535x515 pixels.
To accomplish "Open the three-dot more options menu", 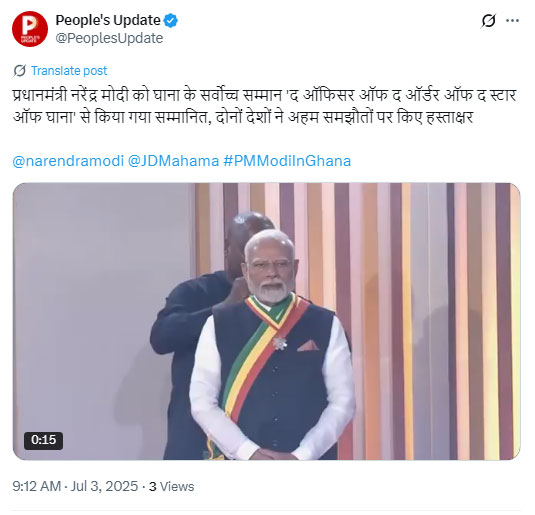I will tap(512, 21).
